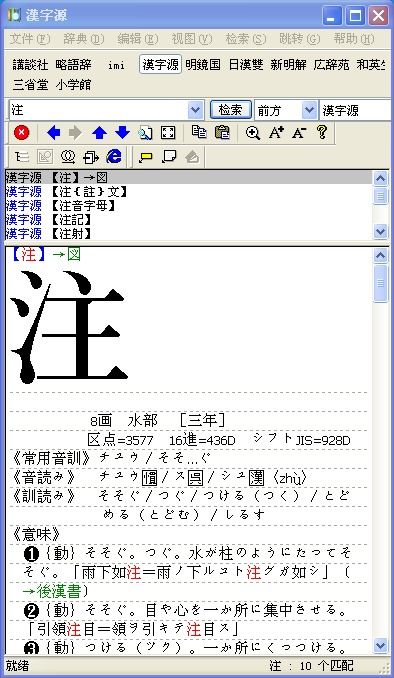Select the 日漢雙 dictionary
The height and width of the screenshot is (678, 394).
point(246,65)
